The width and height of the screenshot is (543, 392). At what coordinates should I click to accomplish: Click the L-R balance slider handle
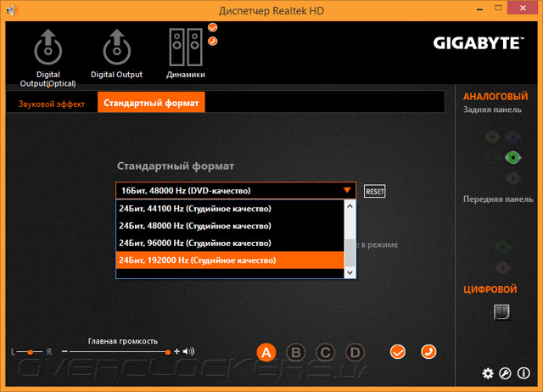pos(31,352)
